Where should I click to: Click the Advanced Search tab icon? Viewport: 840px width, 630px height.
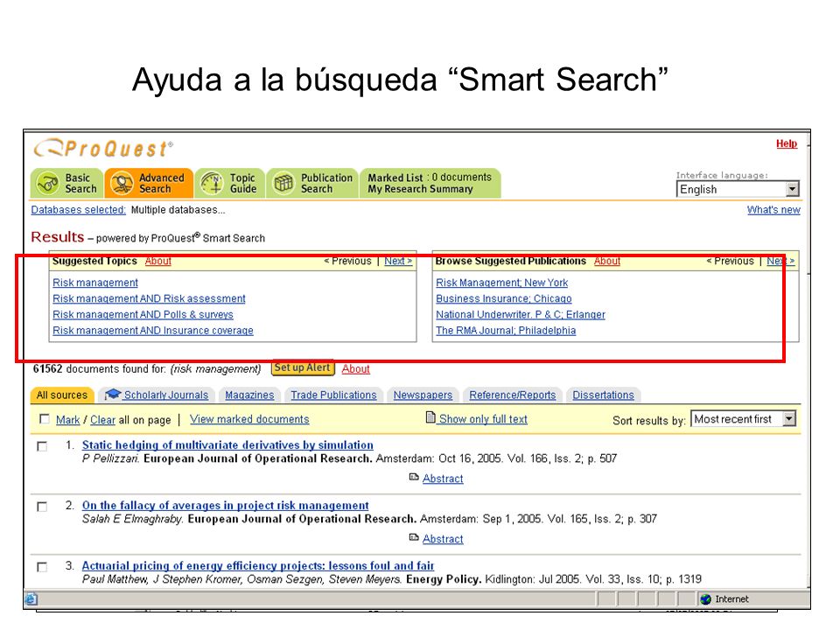click(x=122, y=183)
